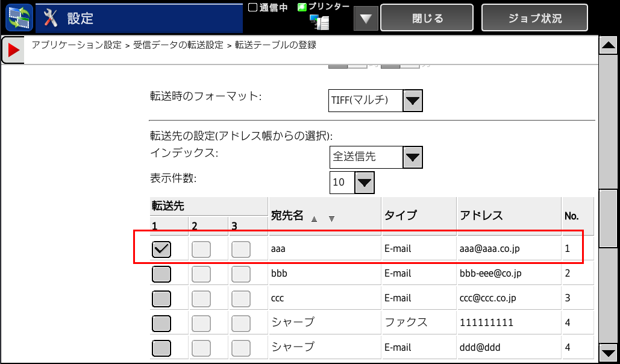Viewport: 620px width, 364px height.
Task: Click scrollbar down arrow
Action: point(609,352)
